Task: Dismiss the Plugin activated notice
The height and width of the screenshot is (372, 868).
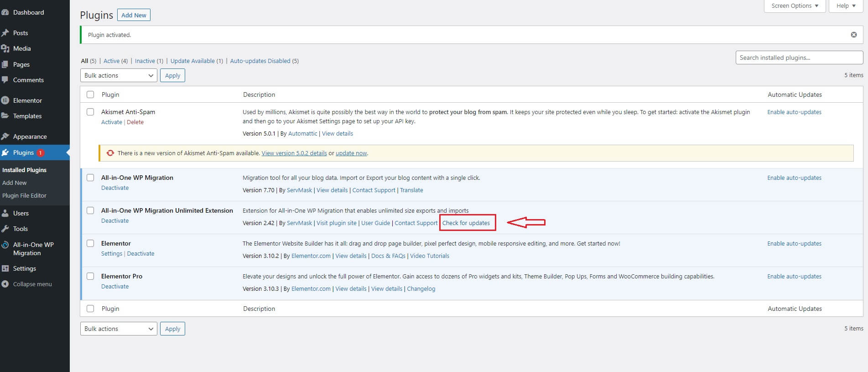Action: 854,35
